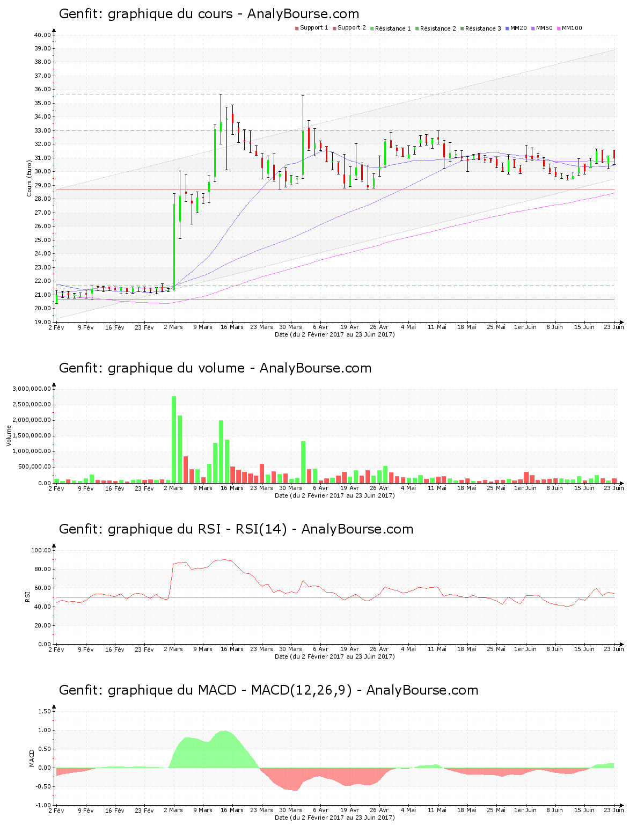Viewport: 644px width, 832px height.
Task: Click the date range caption under MACD chart
Action: click(335, 818)
